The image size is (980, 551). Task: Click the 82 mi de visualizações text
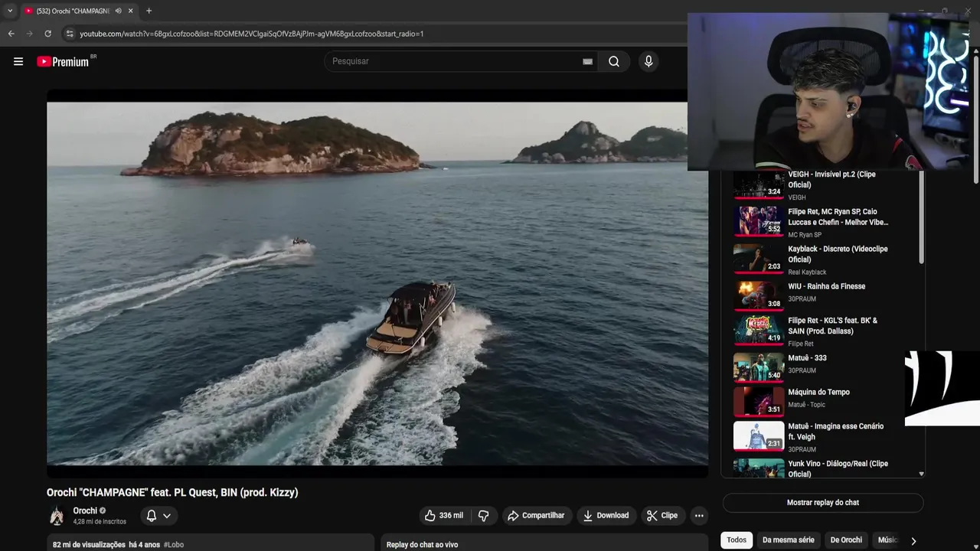tap(89, 545)
